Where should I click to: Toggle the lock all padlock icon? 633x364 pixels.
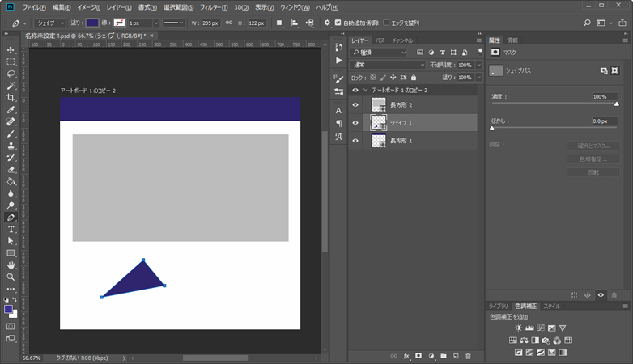coord(414,78)
